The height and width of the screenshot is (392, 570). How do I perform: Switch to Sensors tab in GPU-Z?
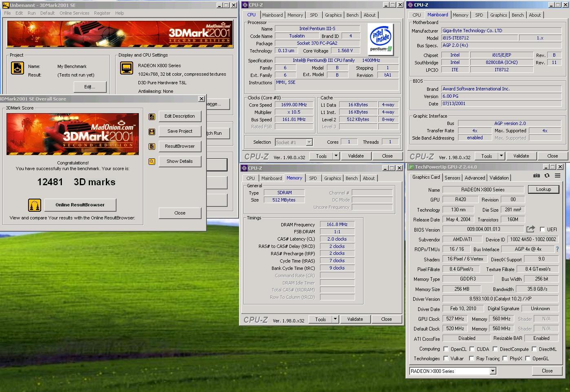point(452,178)
